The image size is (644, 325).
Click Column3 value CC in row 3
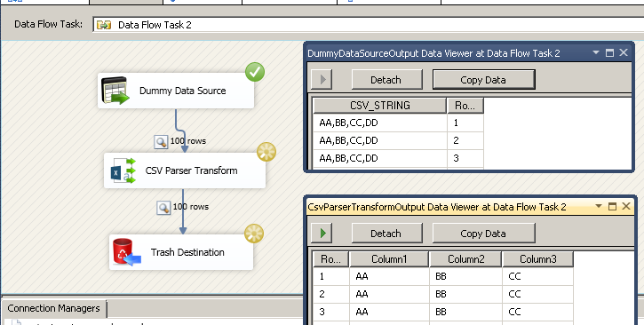pyautogui.click(x=538, y=312)
